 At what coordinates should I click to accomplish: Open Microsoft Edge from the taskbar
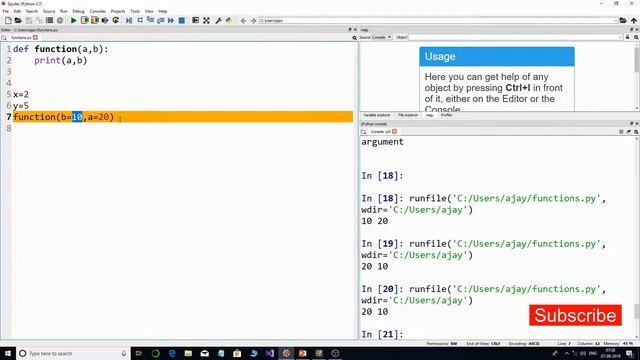click(172, 353)
